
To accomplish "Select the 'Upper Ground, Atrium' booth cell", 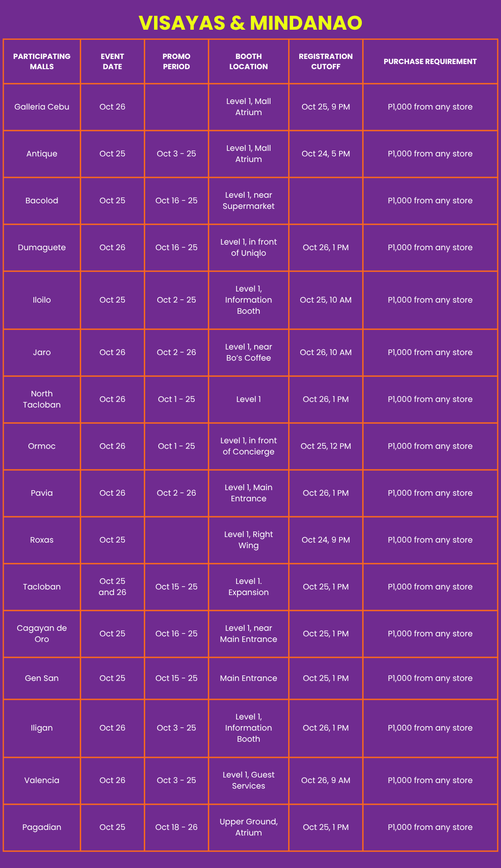I will click(x=249, y=827).
